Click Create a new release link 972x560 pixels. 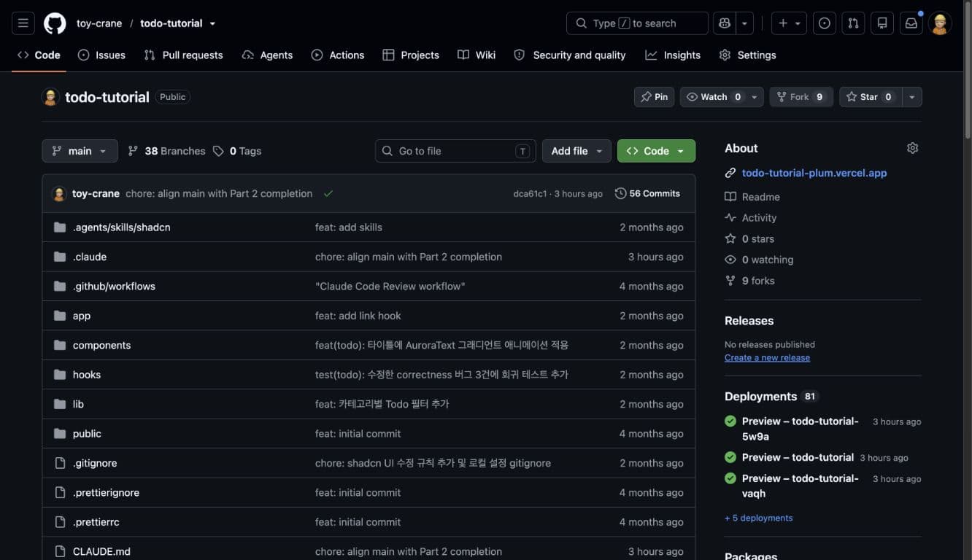[767, 357]
